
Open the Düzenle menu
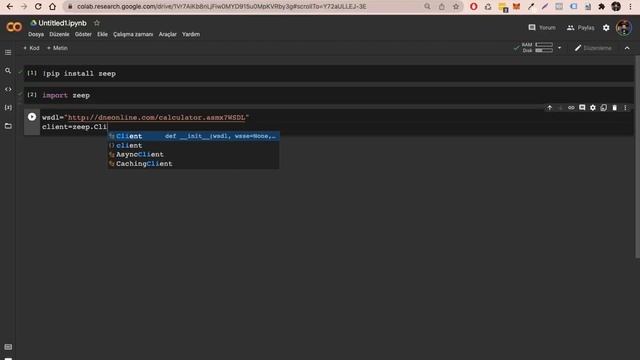pyautogui.click(x=59, y=34)
